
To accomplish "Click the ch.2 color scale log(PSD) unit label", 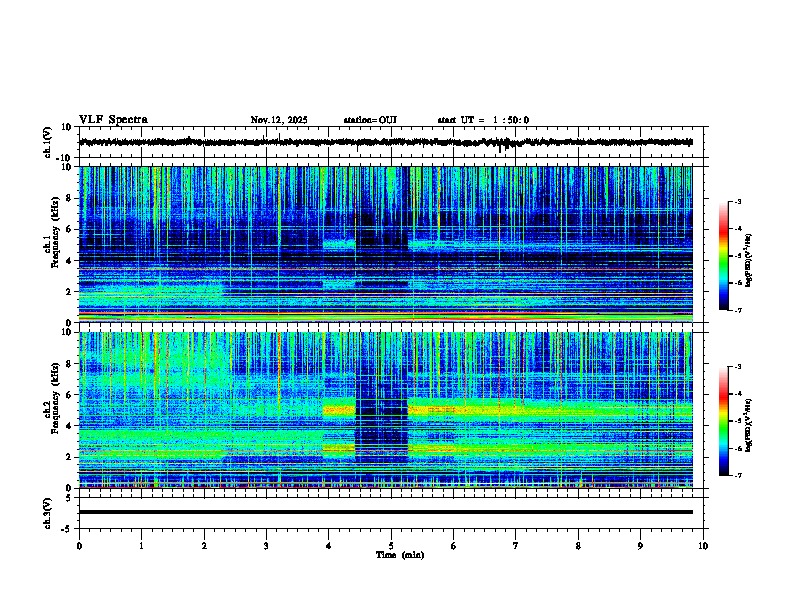I will [x=749, y=425].
